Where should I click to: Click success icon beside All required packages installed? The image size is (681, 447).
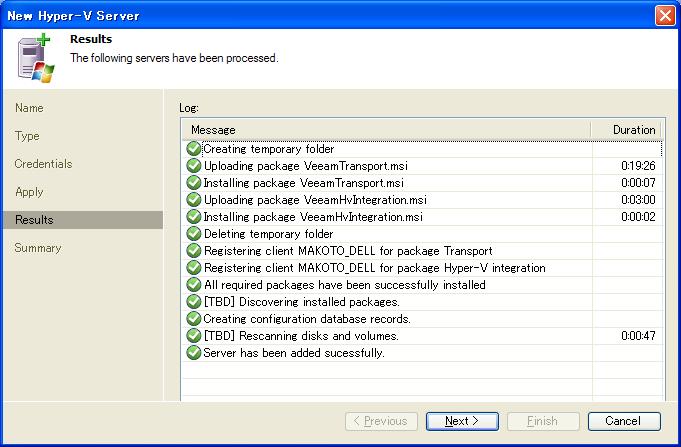193,285
